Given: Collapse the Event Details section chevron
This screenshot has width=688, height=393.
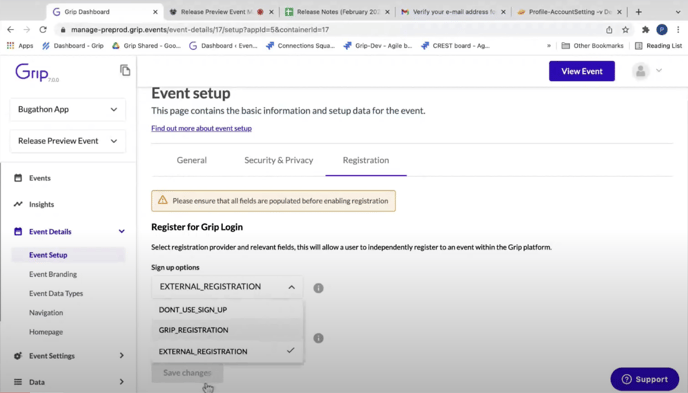Looking at the screenshot, I should pos(122,231).
